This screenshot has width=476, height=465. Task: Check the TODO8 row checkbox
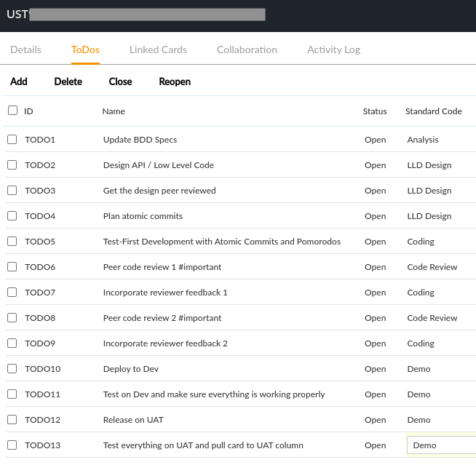tap(12, 318)
